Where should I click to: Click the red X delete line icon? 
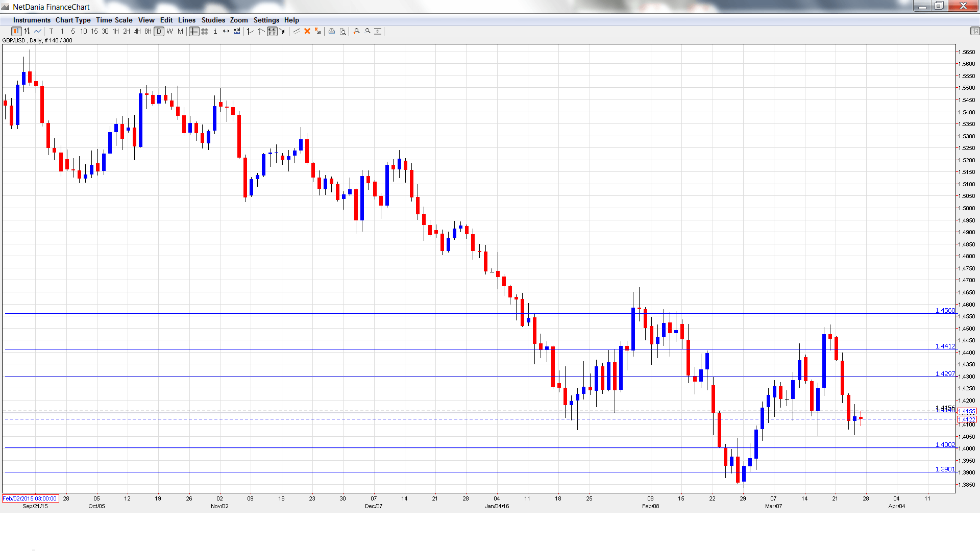pyautogui.click(x=307, y=32)
